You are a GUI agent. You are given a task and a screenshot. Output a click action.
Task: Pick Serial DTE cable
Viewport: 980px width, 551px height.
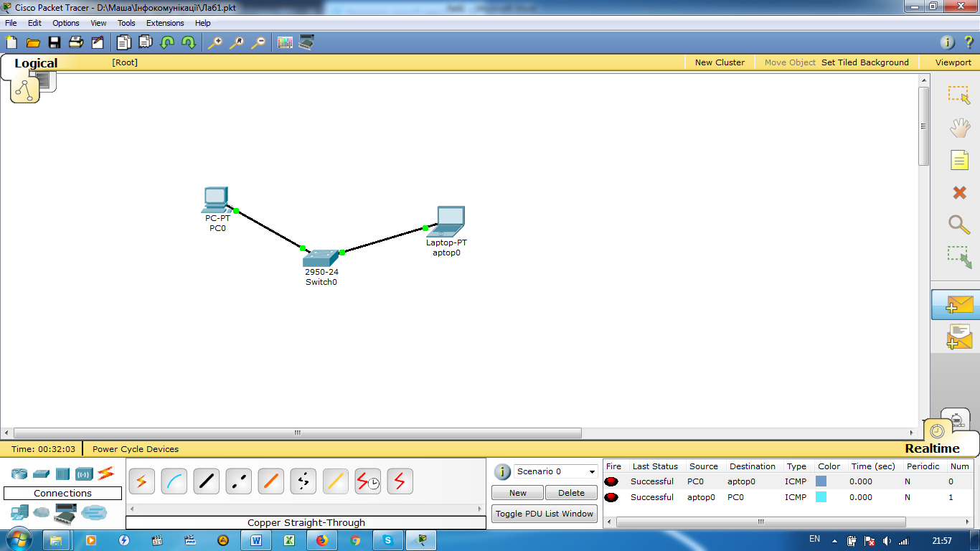(400, 481)
